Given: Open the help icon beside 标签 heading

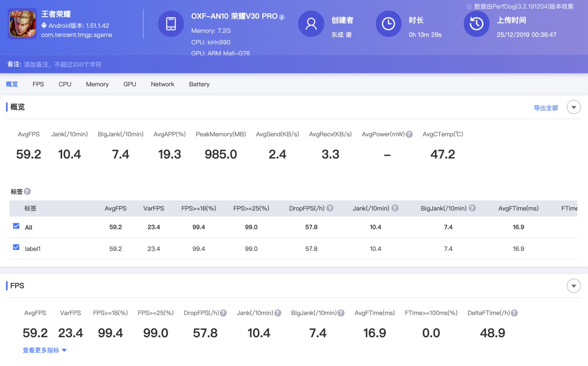Looking at the screenshot, I should (x=27, y=192).
